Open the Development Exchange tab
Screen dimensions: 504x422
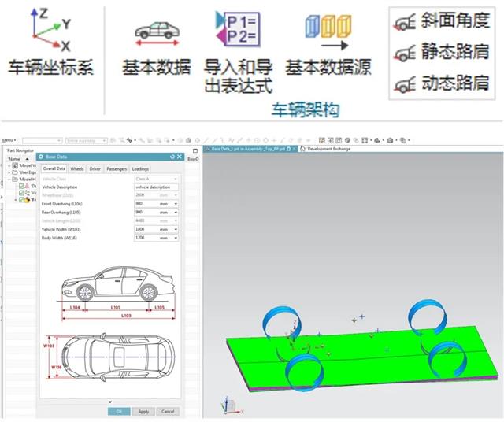click(x=329, y=148)
